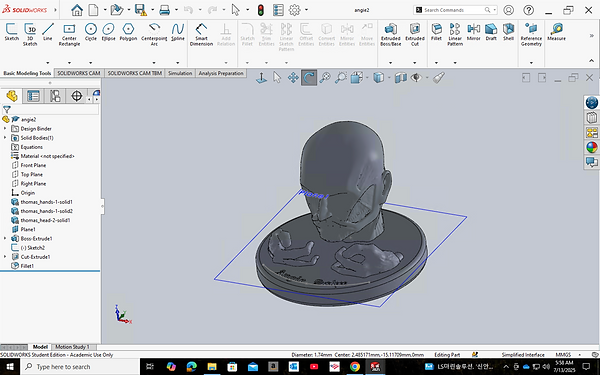Click the taskbar search box
The image size is (600, 375).
coord(80,367)
